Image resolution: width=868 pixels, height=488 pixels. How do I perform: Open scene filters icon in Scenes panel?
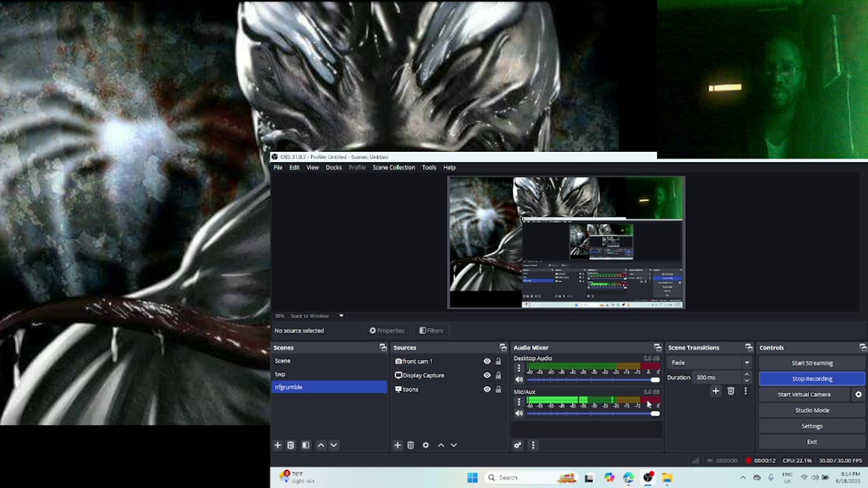coord(306,445)
